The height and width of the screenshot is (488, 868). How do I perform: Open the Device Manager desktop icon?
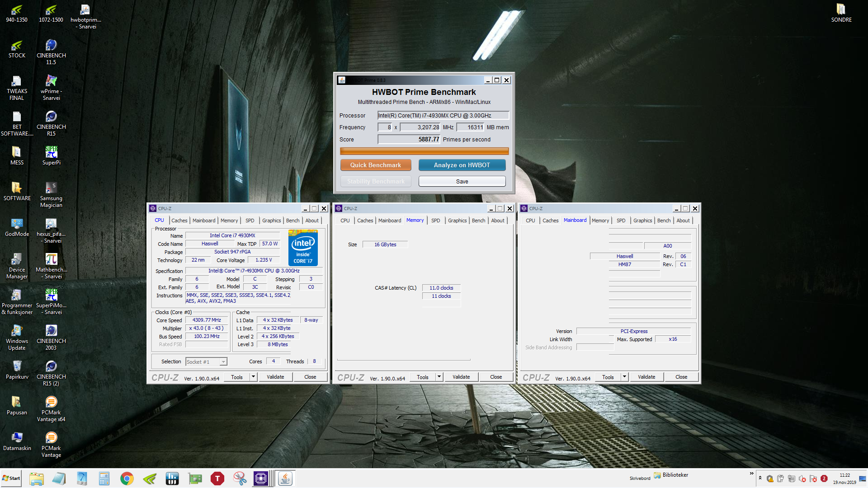pyautogui.click(x=17, y=266)
